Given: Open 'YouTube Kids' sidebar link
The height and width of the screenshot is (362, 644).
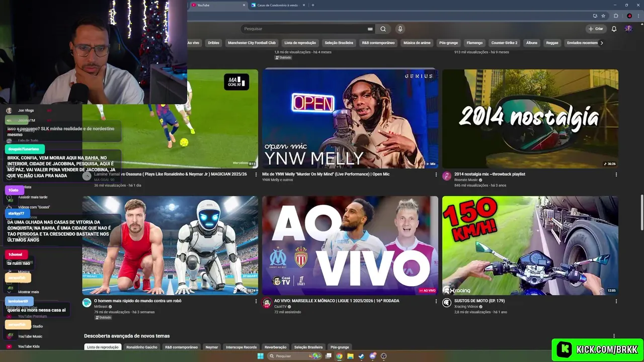Looking at the screenshot, I should coord(29,346).
